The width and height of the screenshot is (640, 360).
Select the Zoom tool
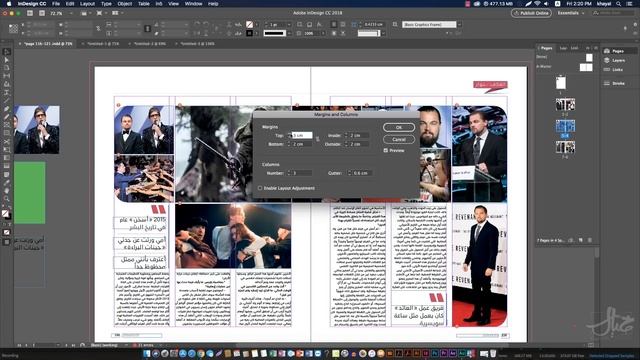coord(7,199)
